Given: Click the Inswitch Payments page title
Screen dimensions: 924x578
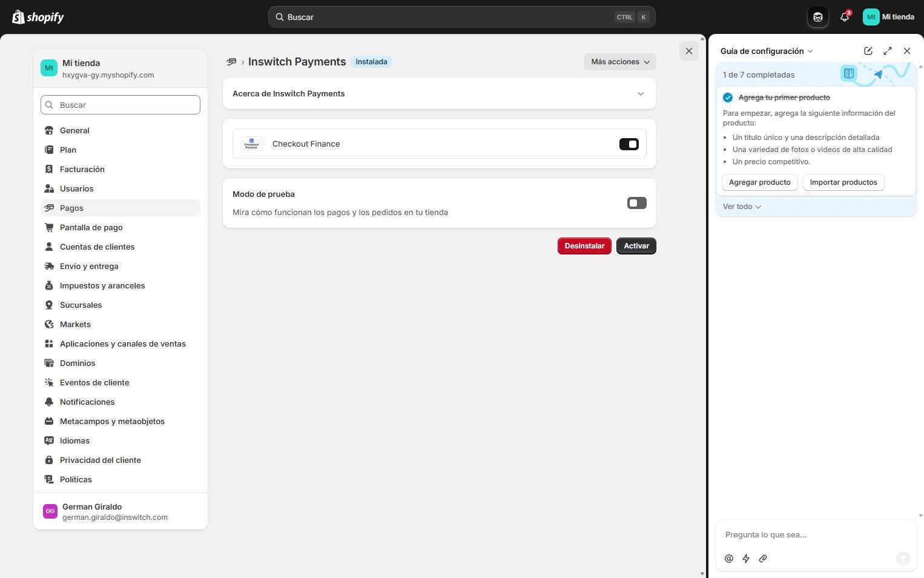Looking at the screenshot, I should (297, 62).
